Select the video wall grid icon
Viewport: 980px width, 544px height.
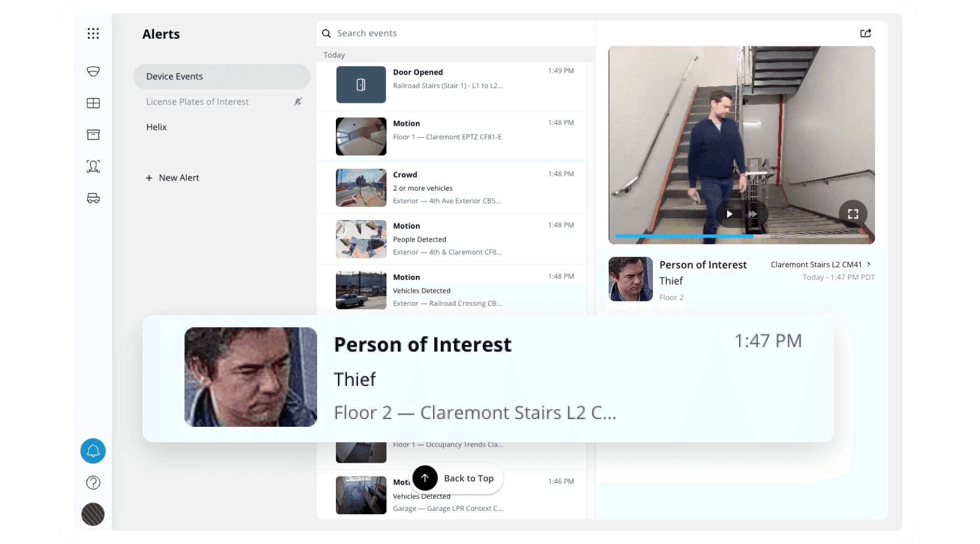click(x=93, y=103)
